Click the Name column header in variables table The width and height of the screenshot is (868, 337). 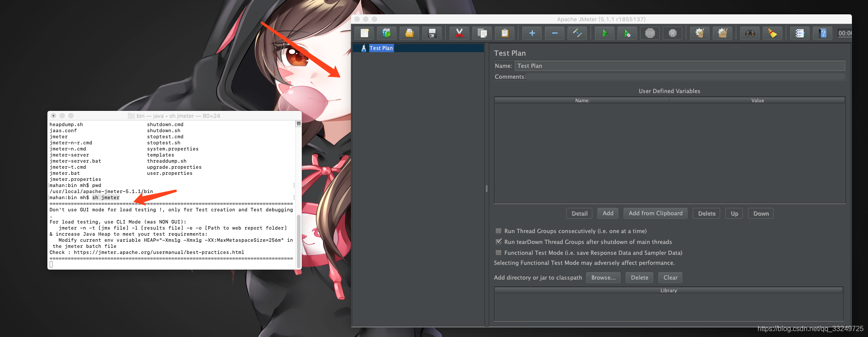tap(582, 100)
